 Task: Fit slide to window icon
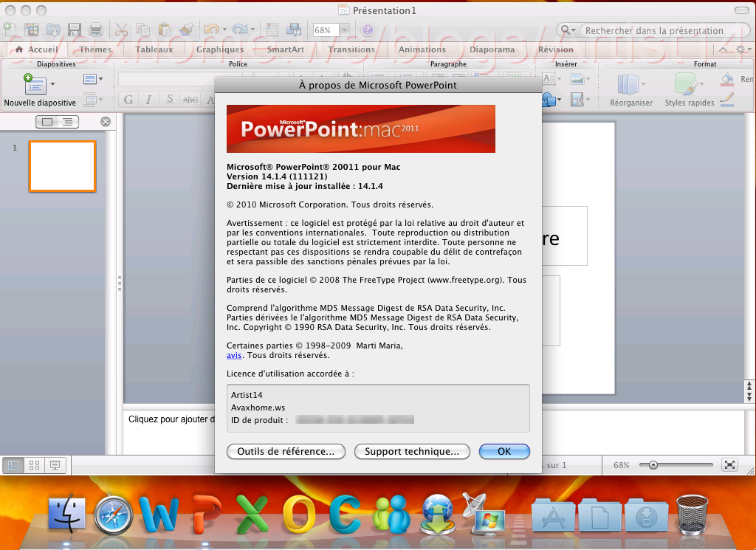pyautogui.click(x=730, y=464)
